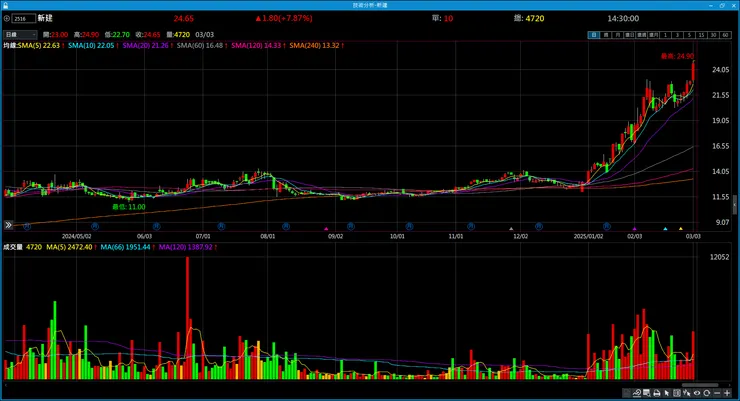Click the total volume 4720 in header
This screenshot has height=401, width=740.
(535, 18)
